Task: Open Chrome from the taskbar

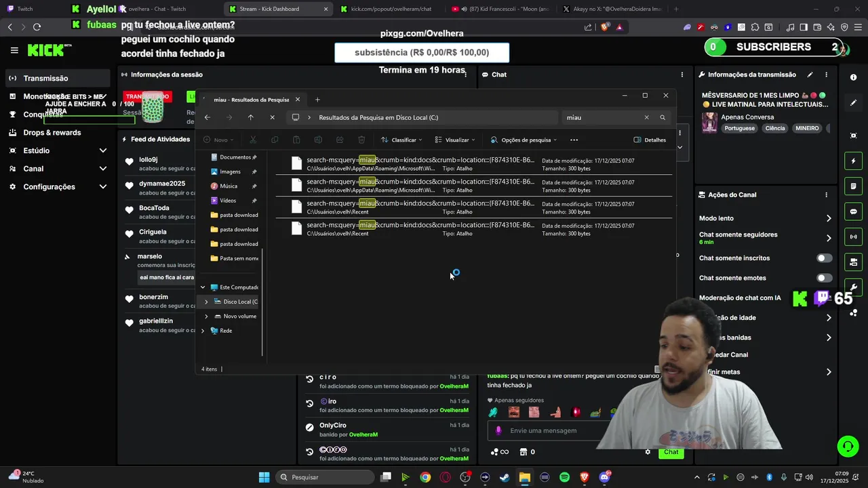Action: click(x=425, y=477)
